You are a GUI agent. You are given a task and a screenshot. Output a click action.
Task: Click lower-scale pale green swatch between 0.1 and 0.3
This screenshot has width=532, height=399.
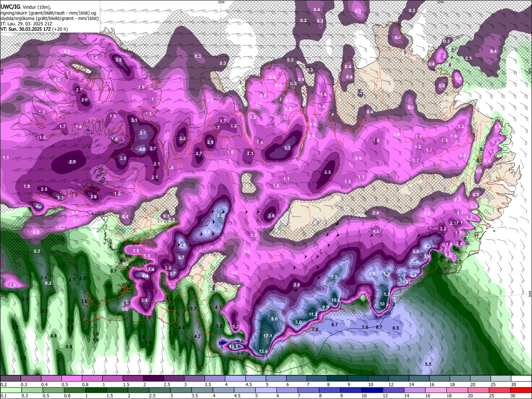[12, 390]
